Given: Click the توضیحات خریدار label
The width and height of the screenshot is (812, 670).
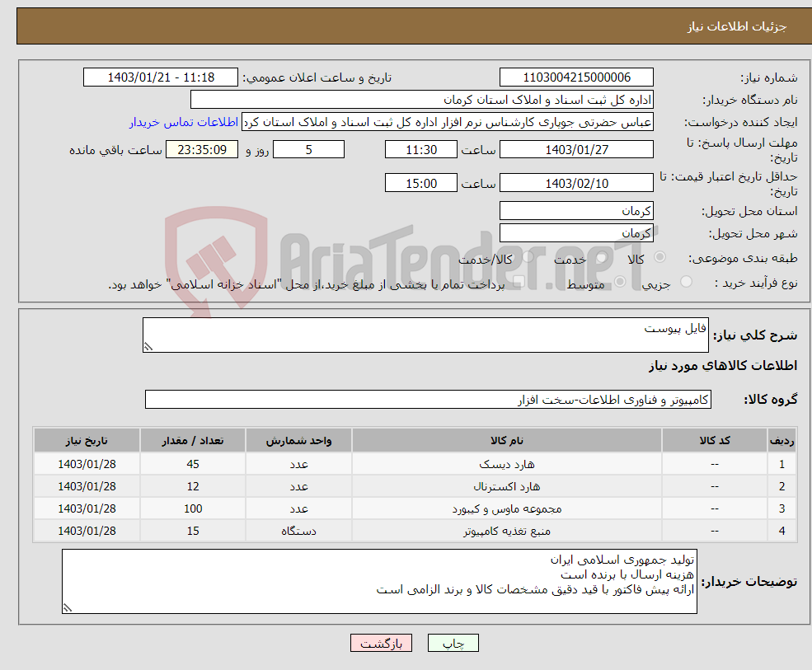Looking at the screenshot, I should click(749, 582).
